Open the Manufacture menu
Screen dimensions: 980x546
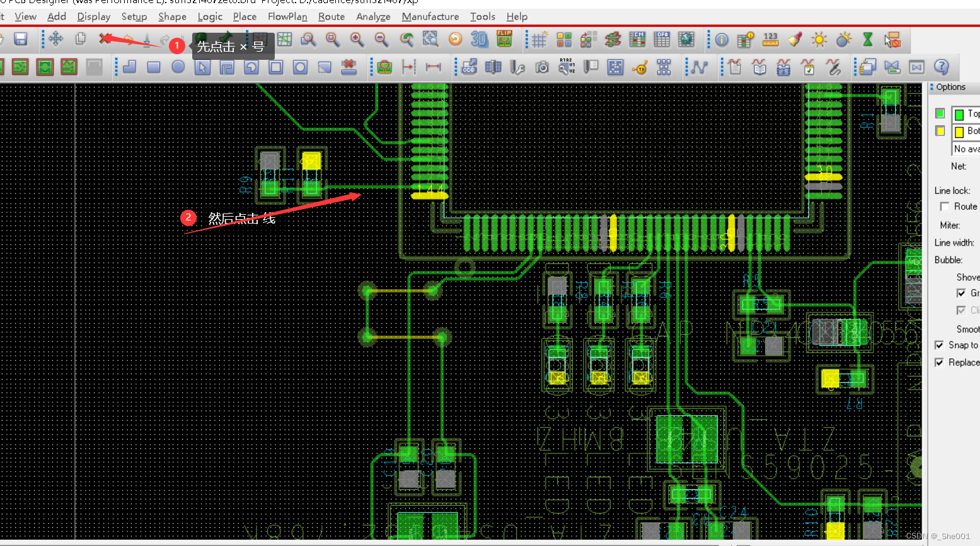[x=430, y=16]
